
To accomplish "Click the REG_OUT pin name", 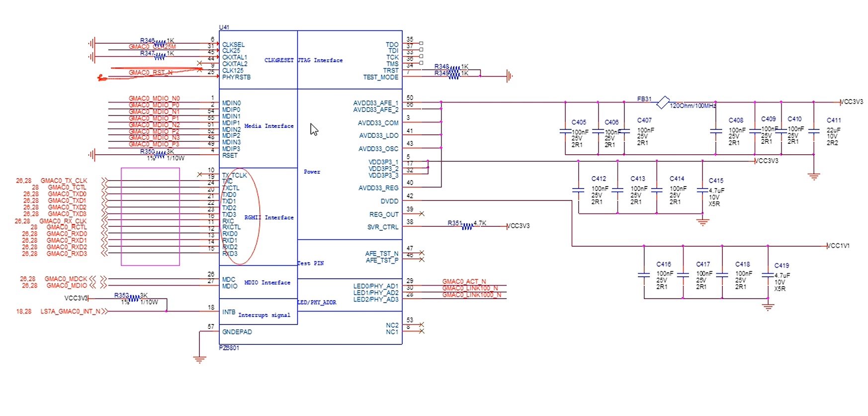I will point(384,214).
